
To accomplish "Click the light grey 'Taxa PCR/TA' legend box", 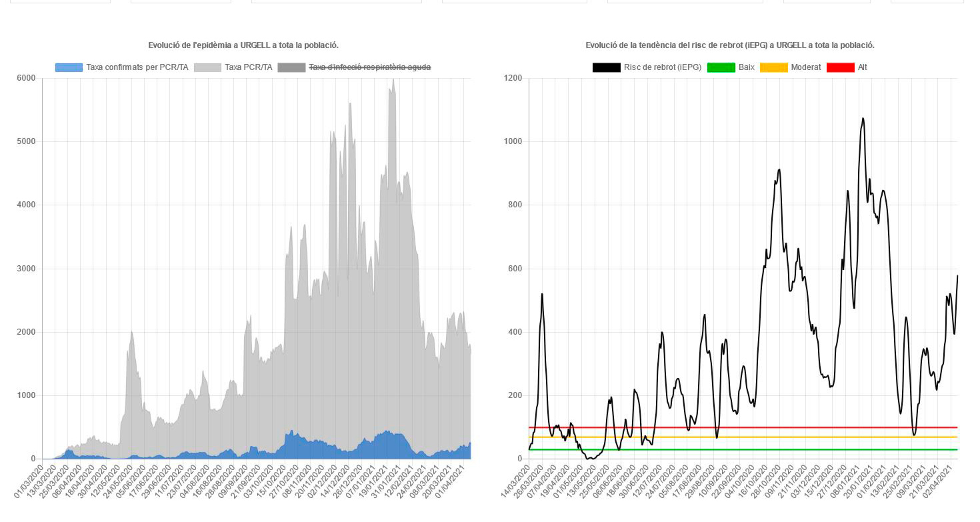I will [x=207, y=67].
